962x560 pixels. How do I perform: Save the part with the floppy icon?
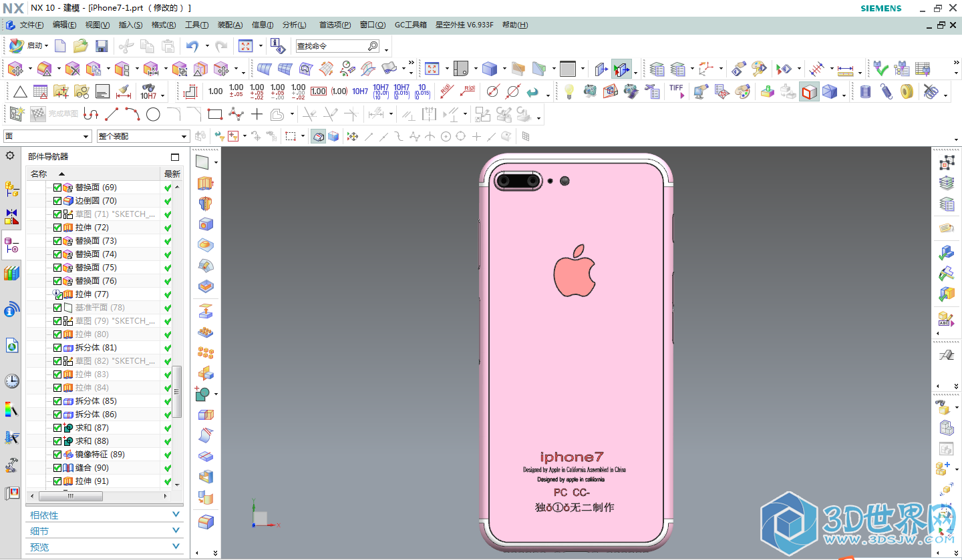click(x=102, y=46)
